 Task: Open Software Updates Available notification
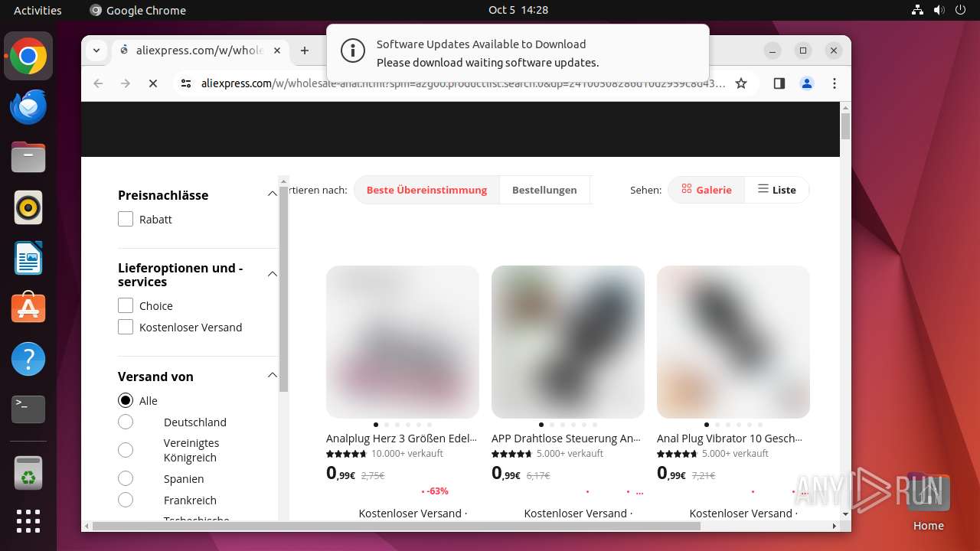(518, 52)
